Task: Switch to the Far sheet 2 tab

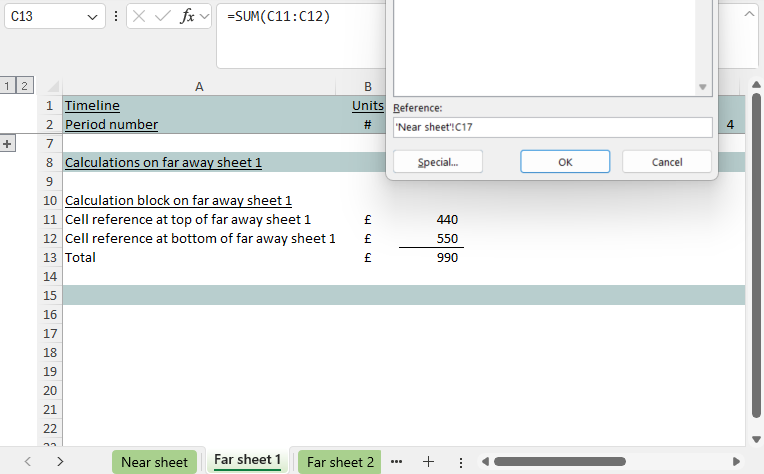Action: pos(340,462)
